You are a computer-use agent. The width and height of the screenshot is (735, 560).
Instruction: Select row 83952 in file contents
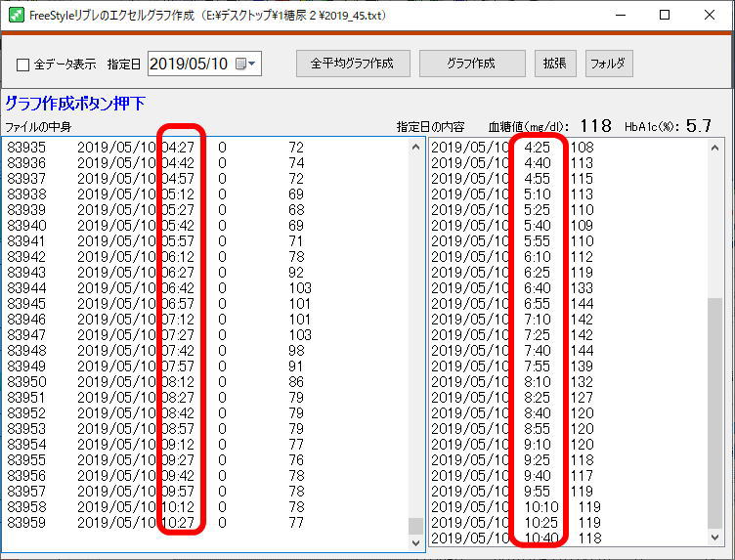coord(155,412)
